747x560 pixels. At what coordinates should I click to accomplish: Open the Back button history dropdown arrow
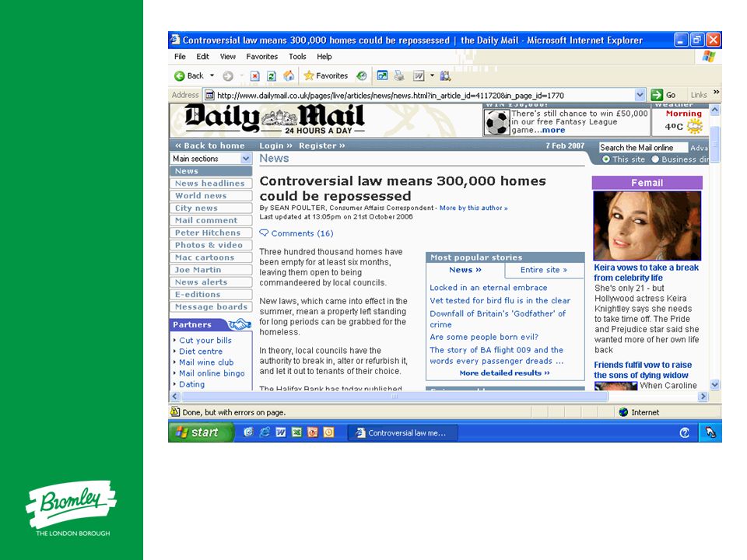click(212, 75)
